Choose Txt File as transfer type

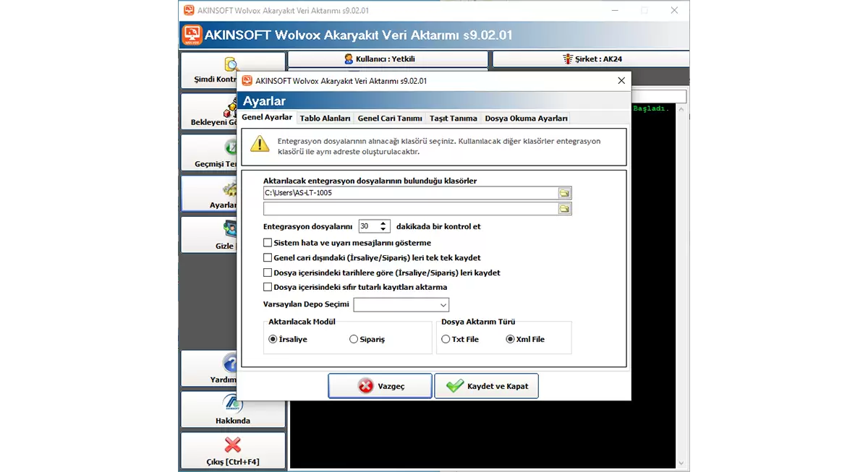click(x=446, y=339)
